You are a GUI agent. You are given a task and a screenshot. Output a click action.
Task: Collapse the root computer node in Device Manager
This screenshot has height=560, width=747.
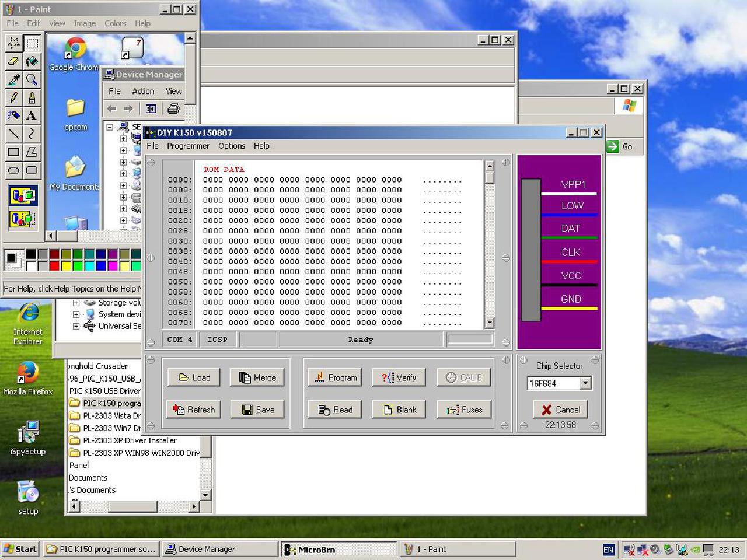pyautogui.click(x=110, y=127)
